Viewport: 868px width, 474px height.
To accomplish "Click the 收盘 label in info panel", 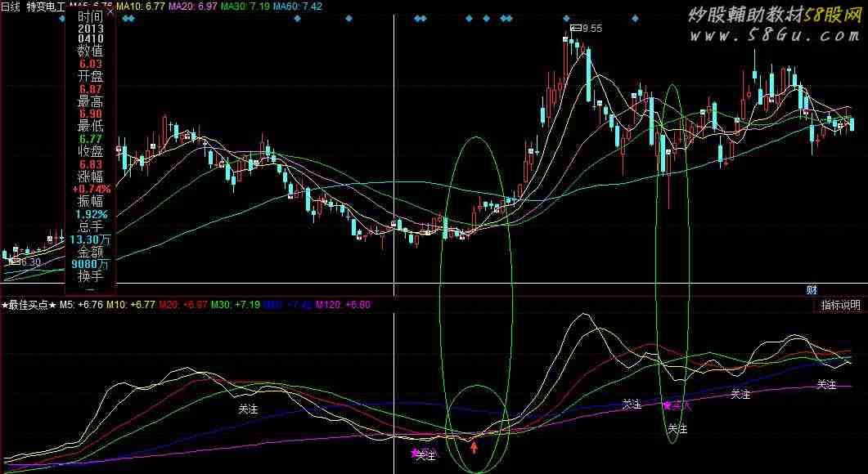I will click(x=90, y=151).
